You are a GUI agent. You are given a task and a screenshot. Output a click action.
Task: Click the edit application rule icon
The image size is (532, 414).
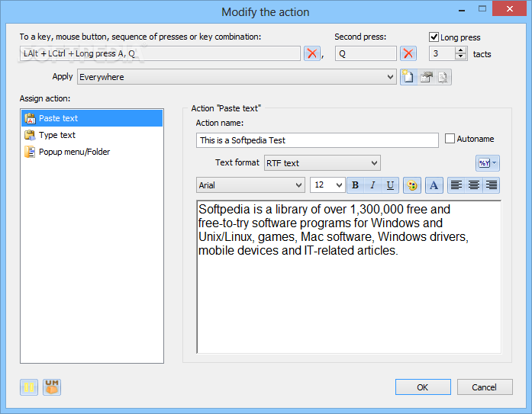(x=426, y=77)
